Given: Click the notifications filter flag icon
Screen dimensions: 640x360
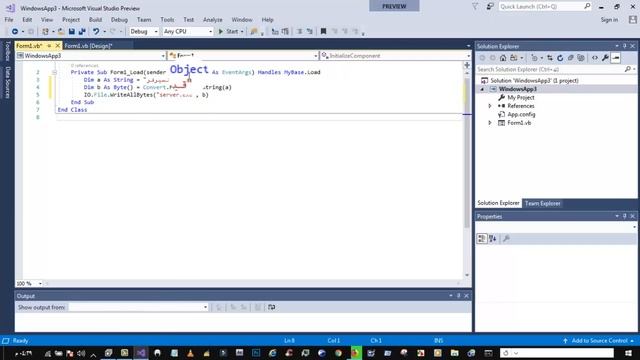Looking at the screenshot, I should tap(475, 7).
